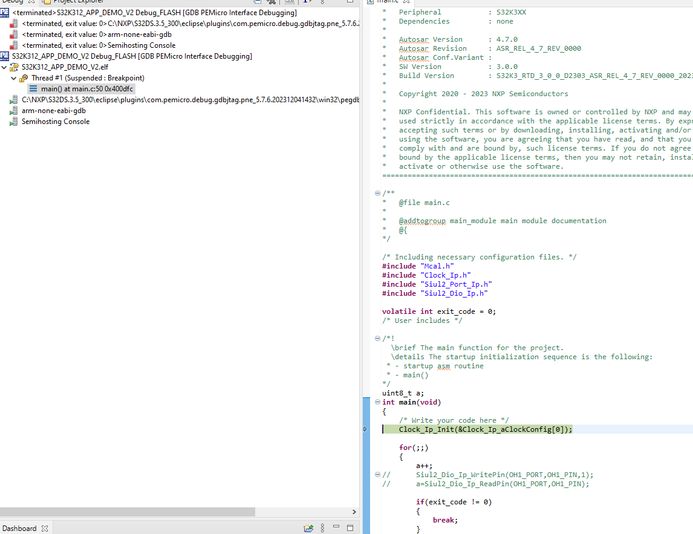Click the #include "Siul2_Dio_Ip.h" line
The image size is (693, 534).
click(x=435, y=293)
